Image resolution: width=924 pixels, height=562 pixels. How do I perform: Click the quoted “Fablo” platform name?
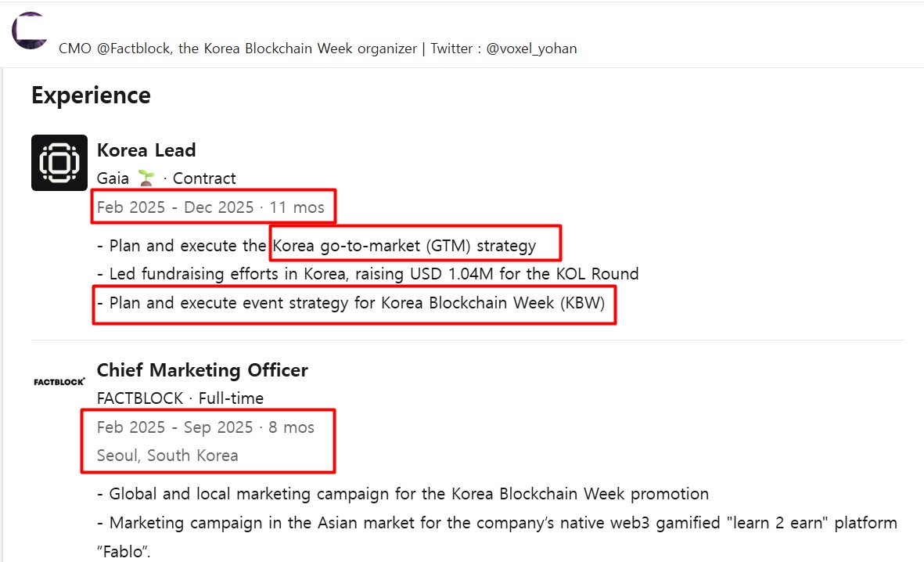[x=122, y=552]
